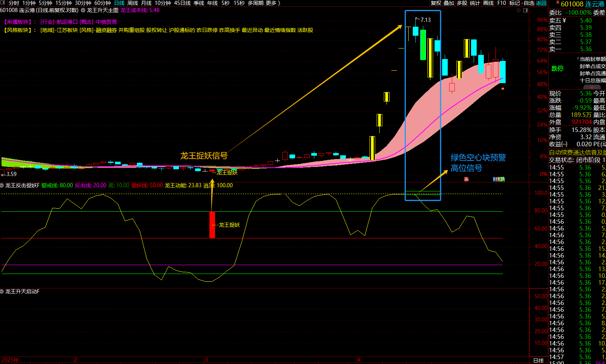The width and height of the screenshot is (606, 364).
Task: Open the 统计 statistics tool
Action: tap(475, 3)
